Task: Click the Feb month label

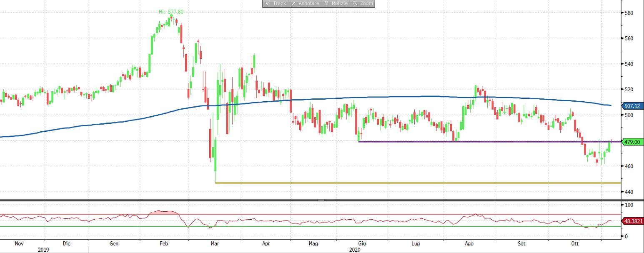Action: [163, 243]
